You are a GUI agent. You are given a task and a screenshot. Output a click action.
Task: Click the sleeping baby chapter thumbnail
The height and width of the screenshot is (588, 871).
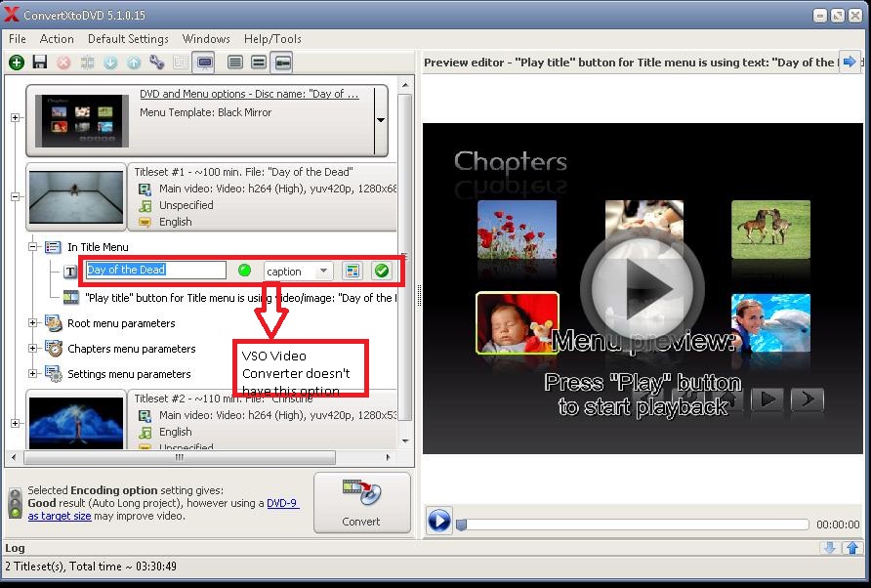point(518,323)
